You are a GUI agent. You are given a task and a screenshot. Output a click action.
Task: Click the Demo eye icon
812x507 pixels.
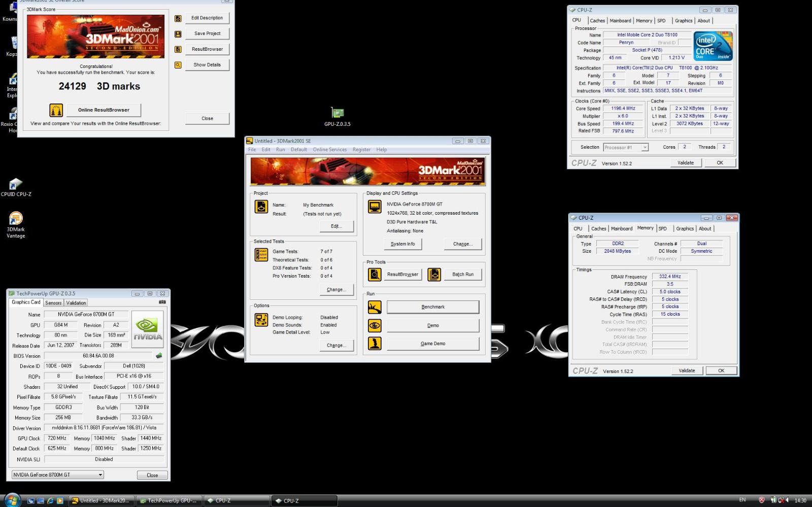click(x=375, y=325)
